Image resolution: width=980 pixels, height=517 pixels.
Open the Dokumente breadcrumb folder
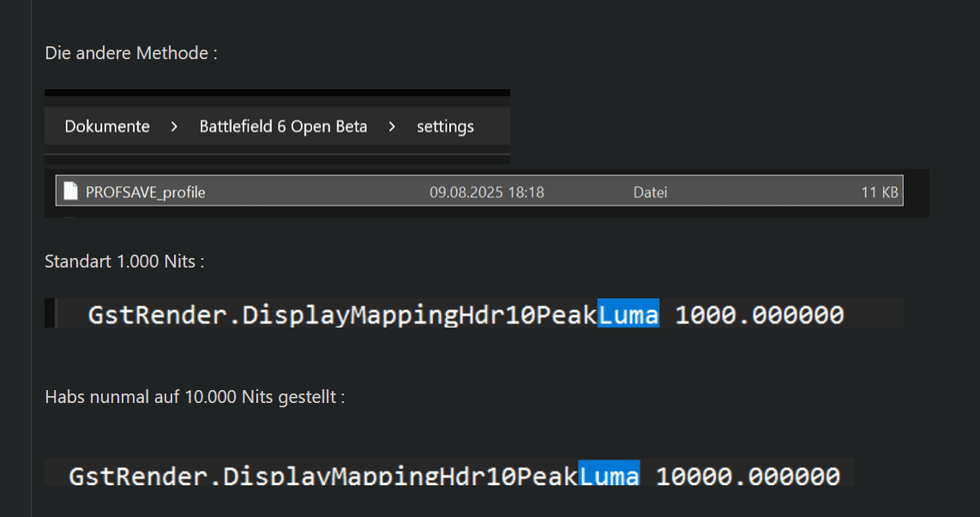107,127
